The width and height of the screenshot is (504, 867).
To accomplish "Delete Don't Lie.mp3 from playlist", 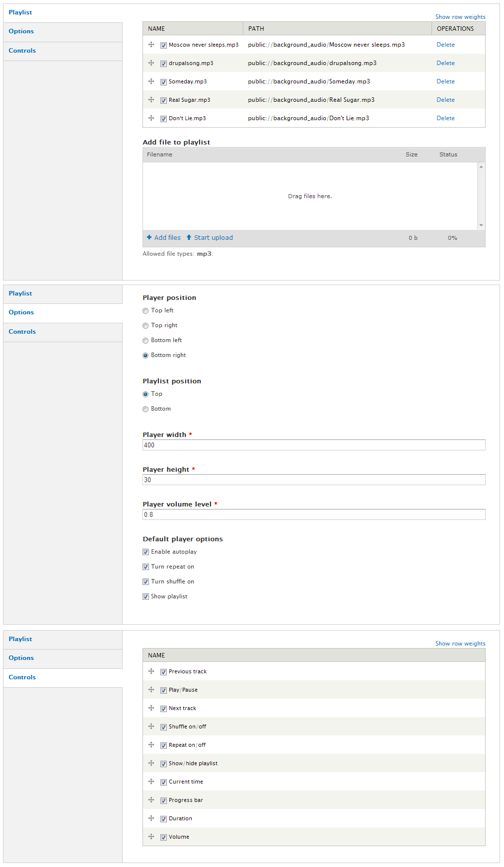I will [x=445, y=118].
